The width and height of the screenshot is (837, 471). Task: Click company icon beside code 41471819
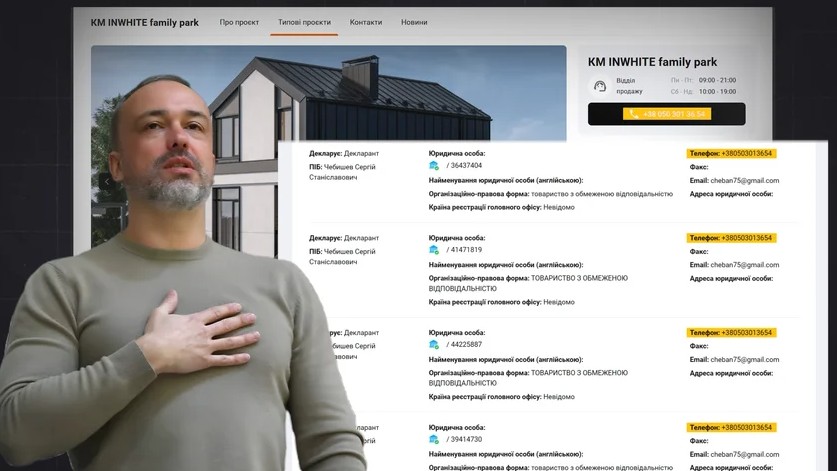click(434, 250)
